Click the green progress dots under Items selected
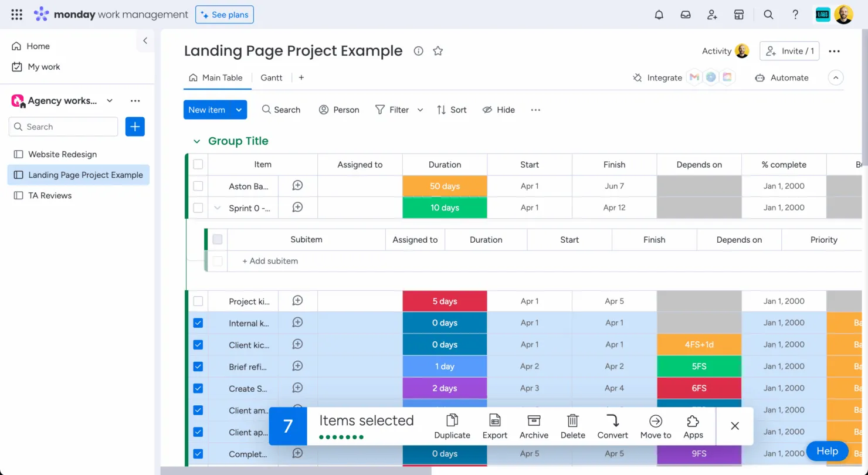This screenshot has width=868, height=475. click(x=340, y=437)
